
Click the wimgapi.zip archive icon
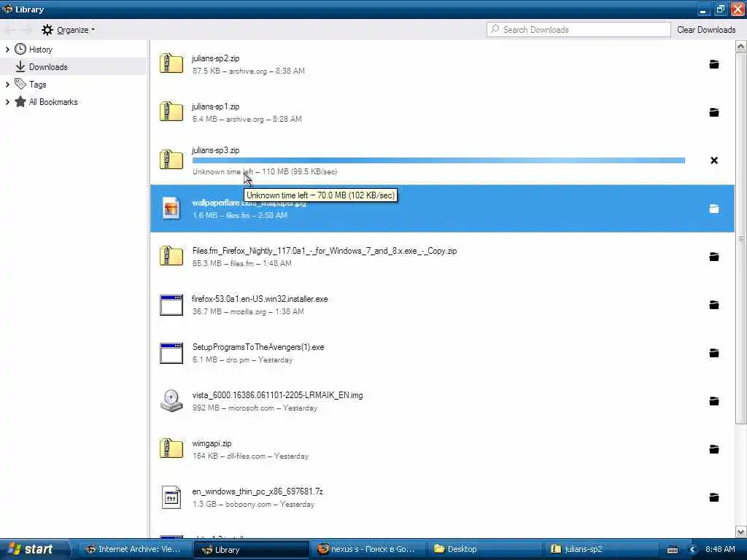(171, 448)
